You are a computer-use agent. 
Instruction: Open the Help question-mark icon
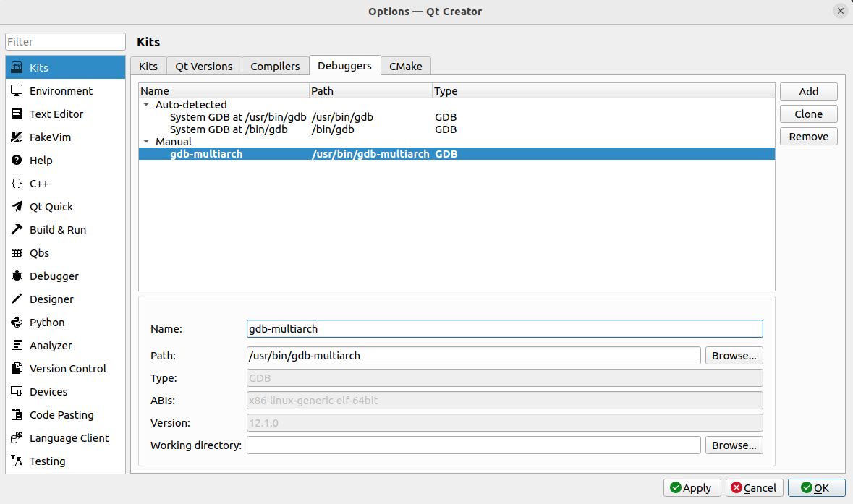17,160
